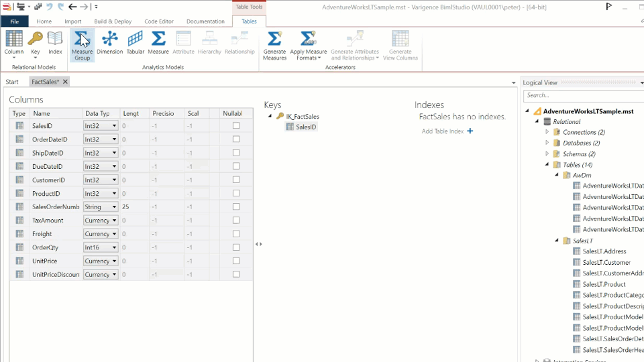Toggle Nullable checkbox for ProductID

pos(236,193)
